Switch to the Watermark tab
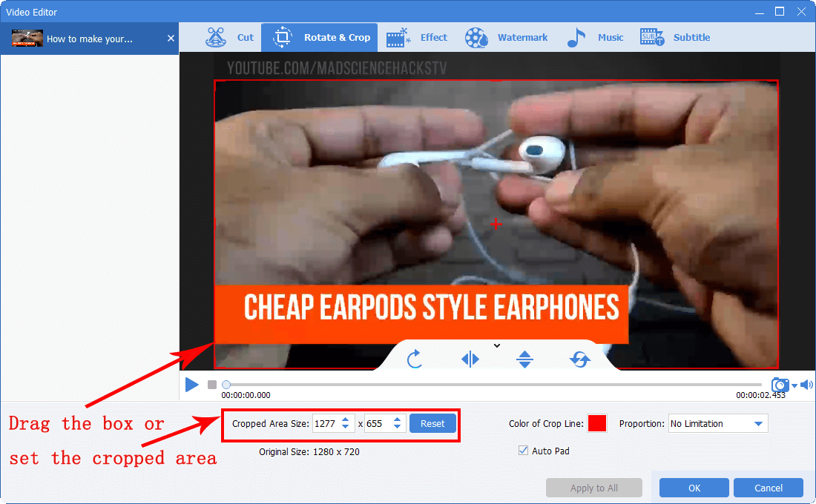 point(507,37)
